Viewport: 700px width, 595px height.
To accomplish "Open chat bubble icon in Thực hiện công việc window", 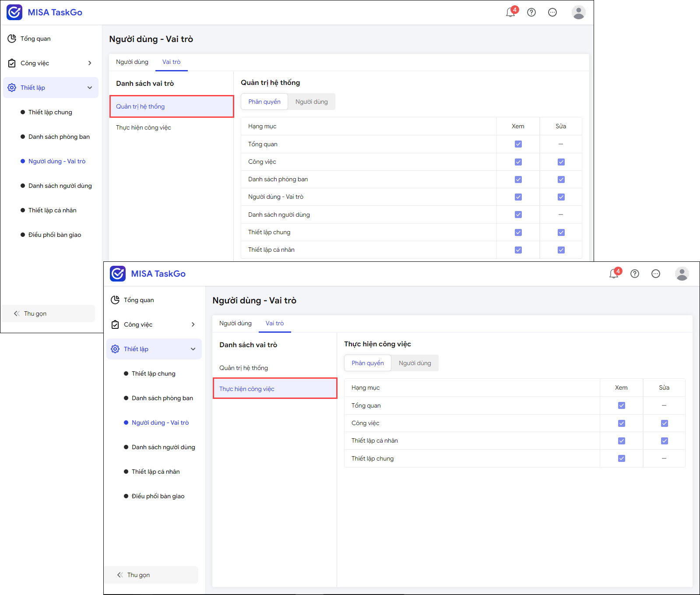I will tap(655, 274).
